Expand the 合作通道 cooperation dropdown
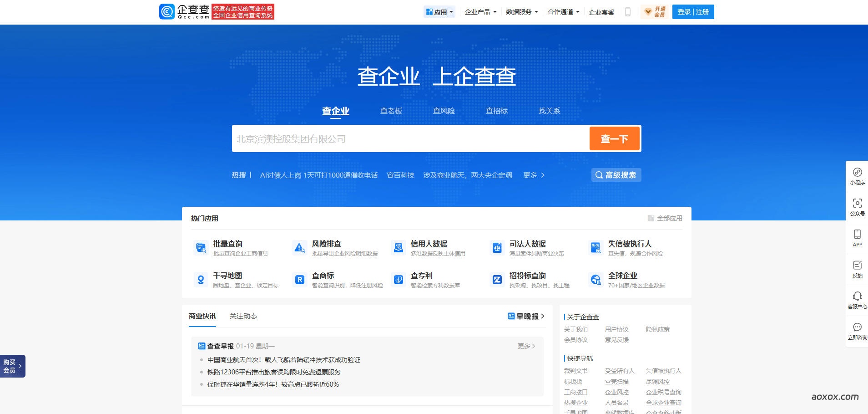 coord(562,12)
